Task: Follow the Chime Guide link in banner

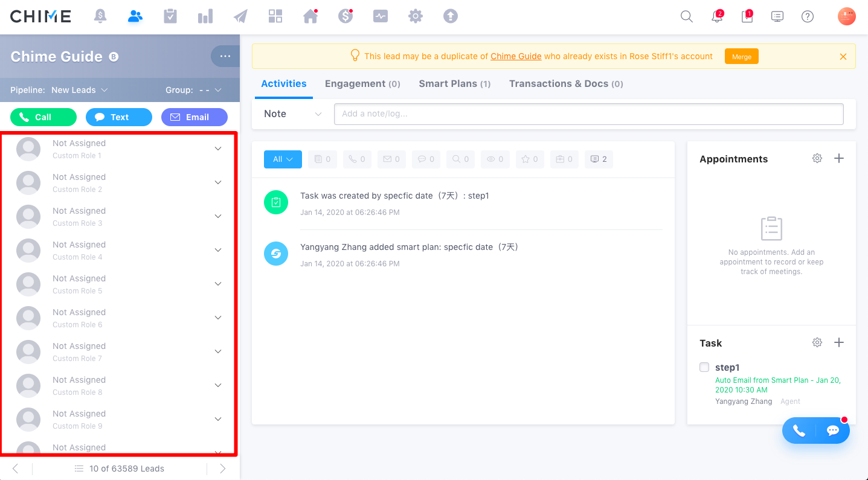Action: click(516, 56)
